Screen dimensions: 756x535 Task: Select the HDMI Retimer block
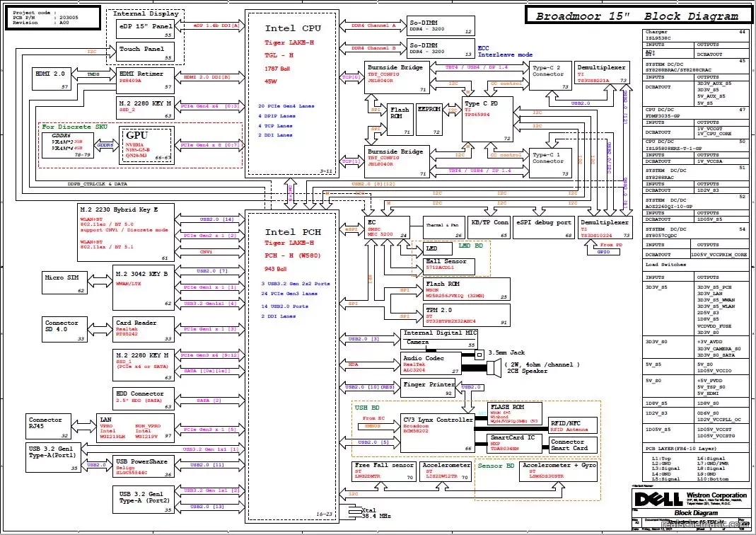click(144, 77)
